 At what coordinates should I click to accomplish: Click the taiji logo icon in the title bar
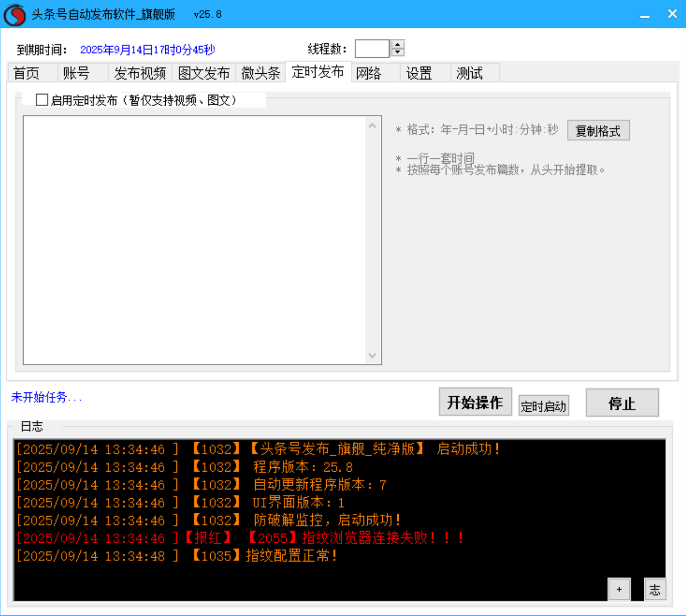[15, 14]
